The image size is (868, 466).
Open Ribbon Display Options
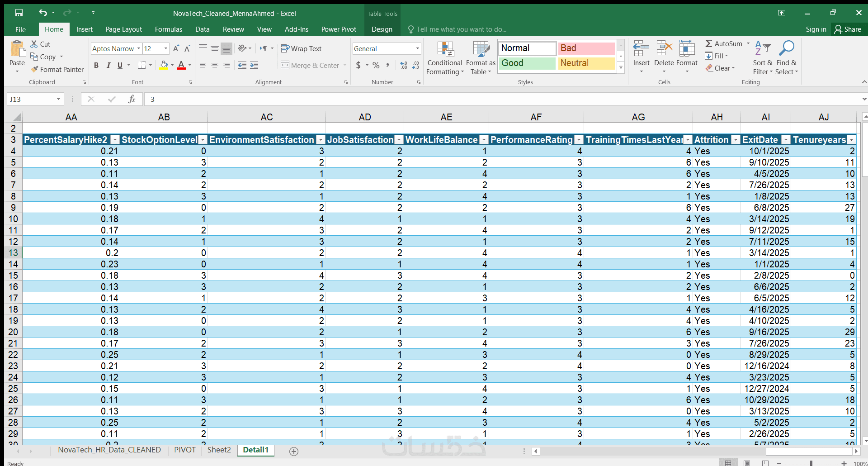click(782, 13)
